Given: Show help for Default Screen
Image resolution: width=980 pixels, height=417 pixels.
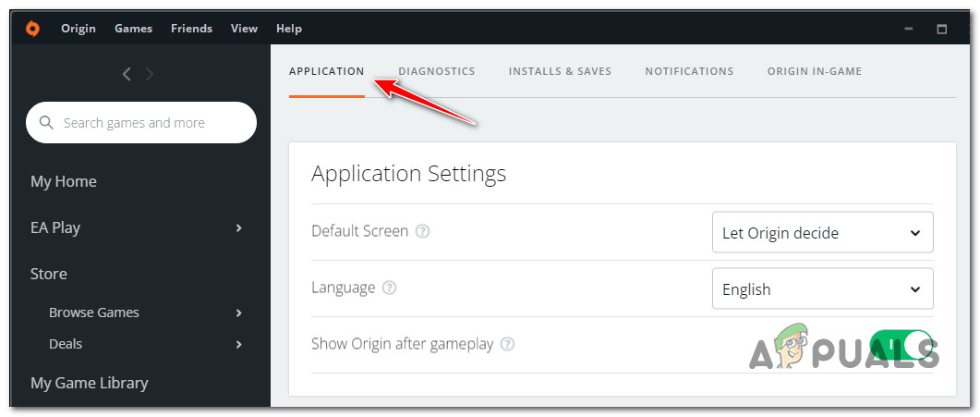Looking at the screenshot, I should coord(423,231).
